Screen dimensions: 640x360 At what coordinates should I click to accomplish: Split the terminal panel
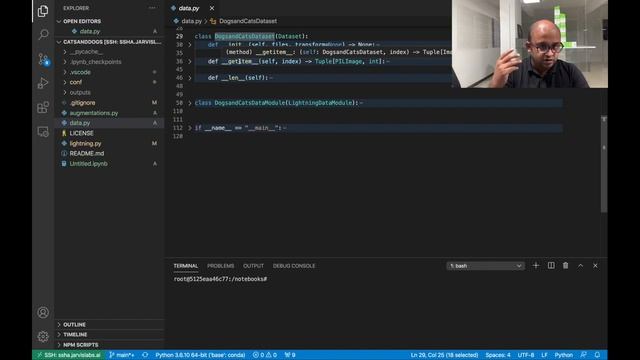(x=551, y=266)
